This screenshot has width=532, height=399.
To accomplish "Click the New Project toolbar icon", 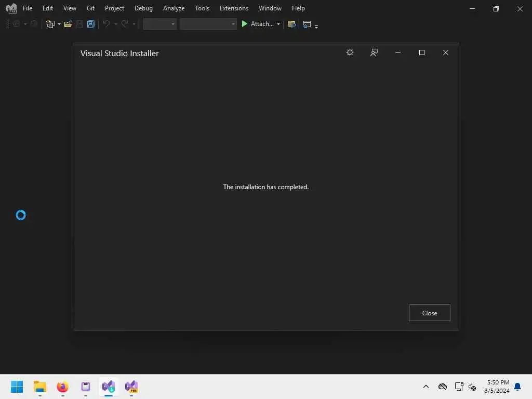I will pos(50,24).
